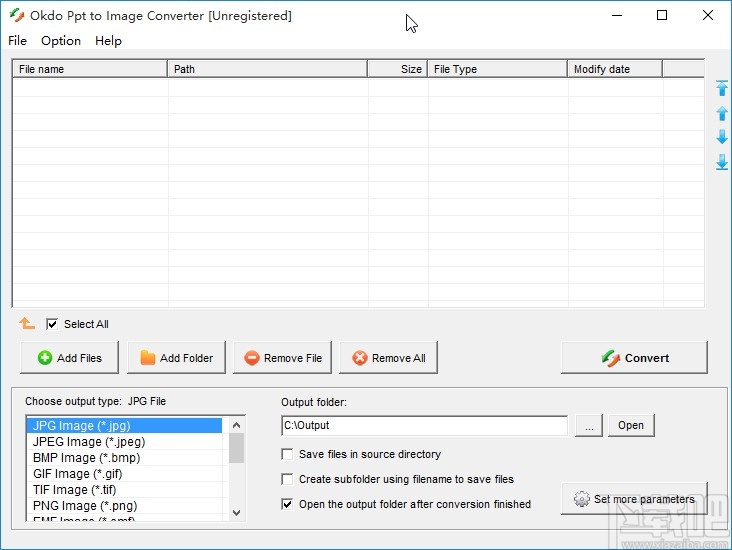Open the Help menu
This screenshot has height=550, width=732.
click(108, 41)
